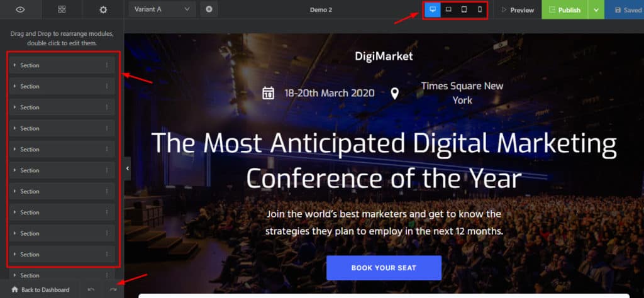Click the undo arrow icon
644x298 pixels.
91,289
